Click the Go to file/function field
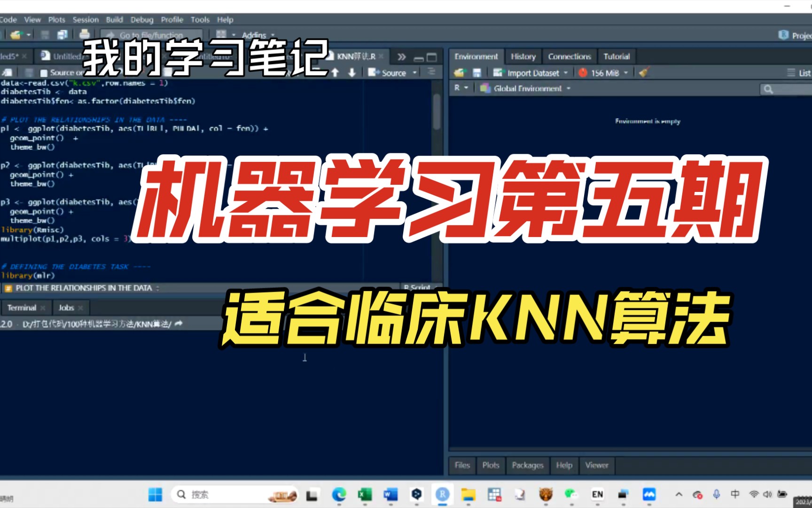The width and height of the screenshot is (812, 508). point(151,35)
